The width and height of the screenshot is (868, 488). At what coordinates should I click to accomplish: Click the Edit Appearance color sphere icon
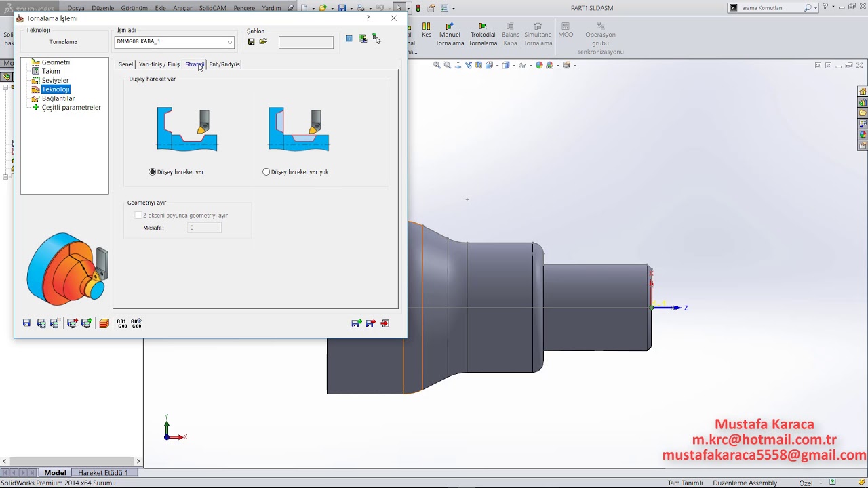(539, 65)
